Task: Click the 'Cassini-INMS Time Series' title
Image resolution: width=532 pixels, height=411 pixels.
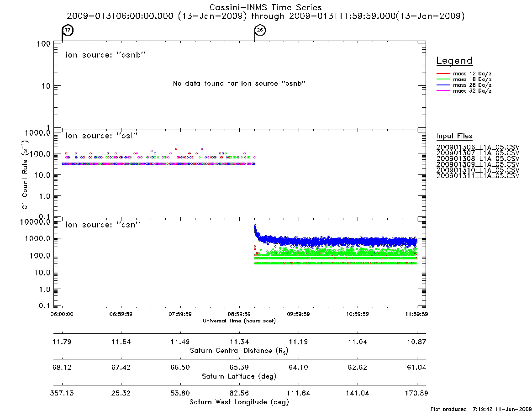Action: 266,7
